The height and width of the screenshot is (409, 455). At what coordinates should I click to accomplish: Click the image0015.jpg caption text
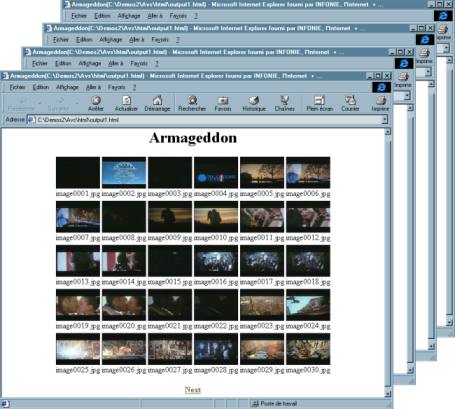[170, 282]
